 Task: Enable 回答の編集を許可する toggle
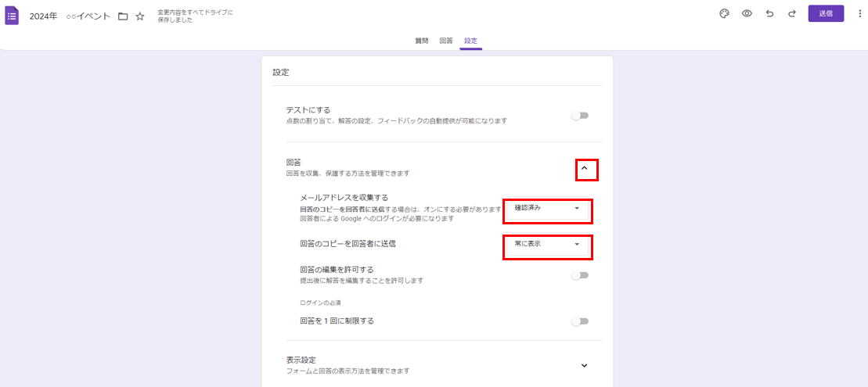tap(580, 275)
